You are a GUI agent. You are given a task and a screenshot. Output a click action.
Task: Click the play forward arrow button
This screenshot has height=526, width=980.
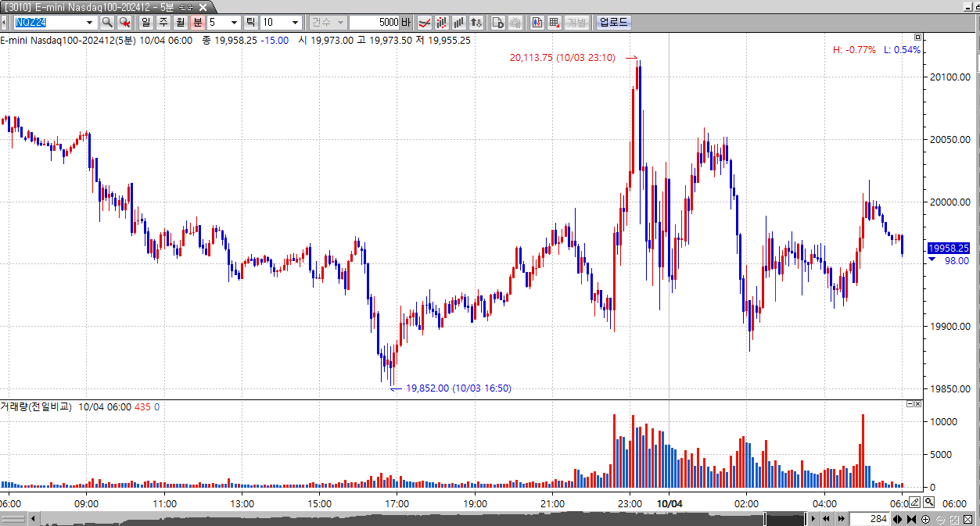coord(813,519)
